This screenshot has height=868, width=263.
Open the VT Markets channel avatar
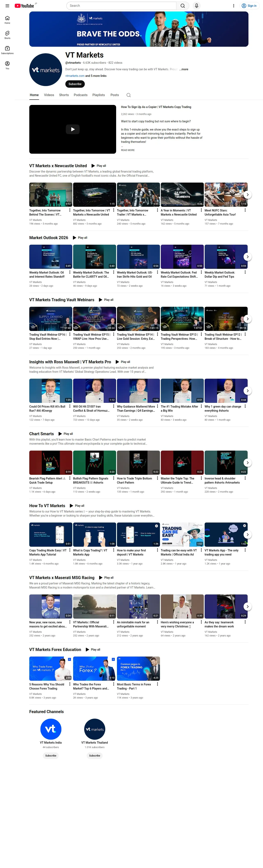[45, 70]
